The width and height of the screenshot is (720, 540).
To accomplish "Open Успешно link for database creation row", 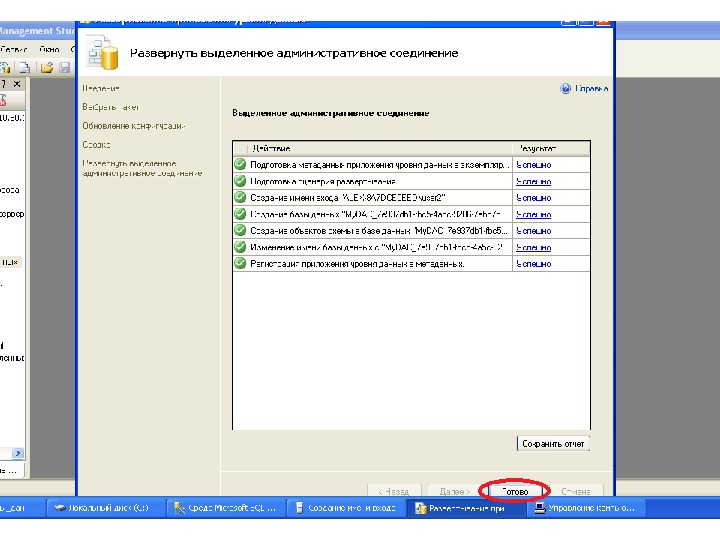I will tap(534, 214).
